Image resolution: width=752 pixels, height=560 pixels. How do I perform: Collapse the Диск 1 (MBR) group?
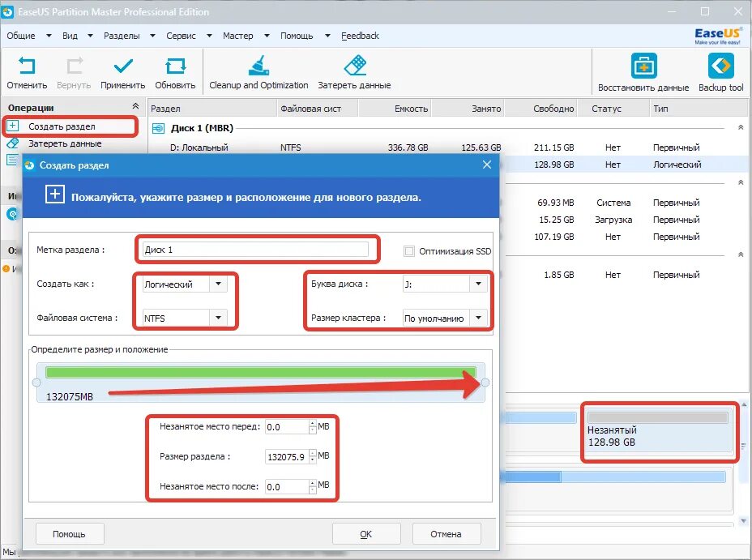pos(741,127)
